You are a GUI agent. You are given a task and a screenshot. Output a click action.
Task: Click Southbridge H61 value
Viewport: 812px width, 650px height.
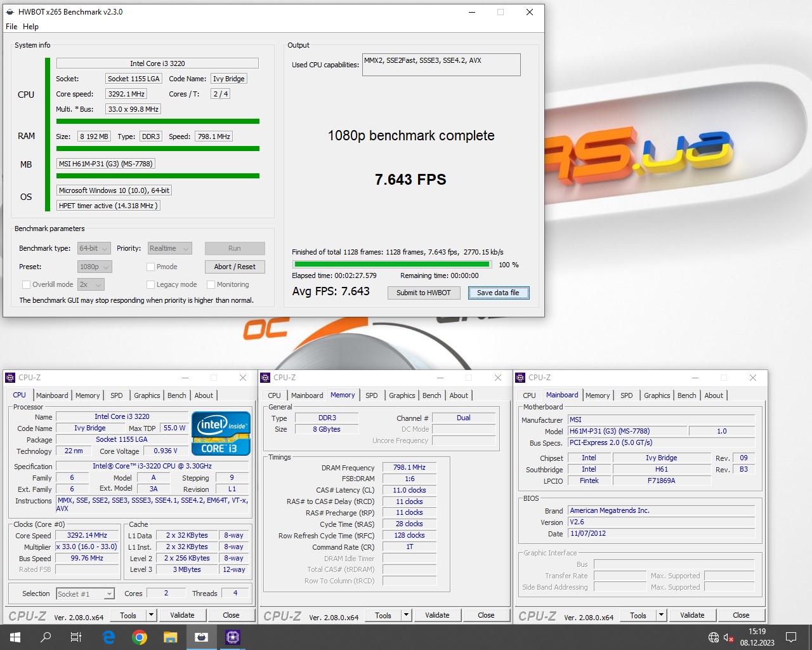click(x=662, y=470)
